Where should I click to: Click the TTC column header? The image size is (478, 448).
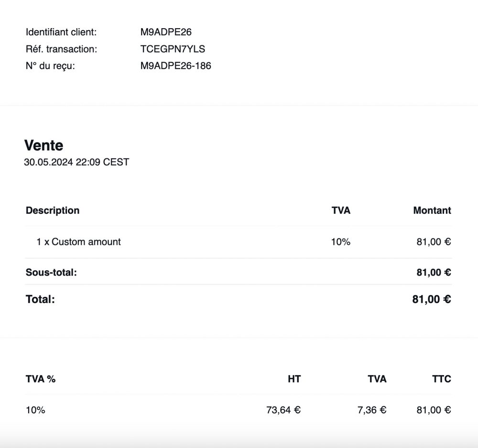[441, 379]
